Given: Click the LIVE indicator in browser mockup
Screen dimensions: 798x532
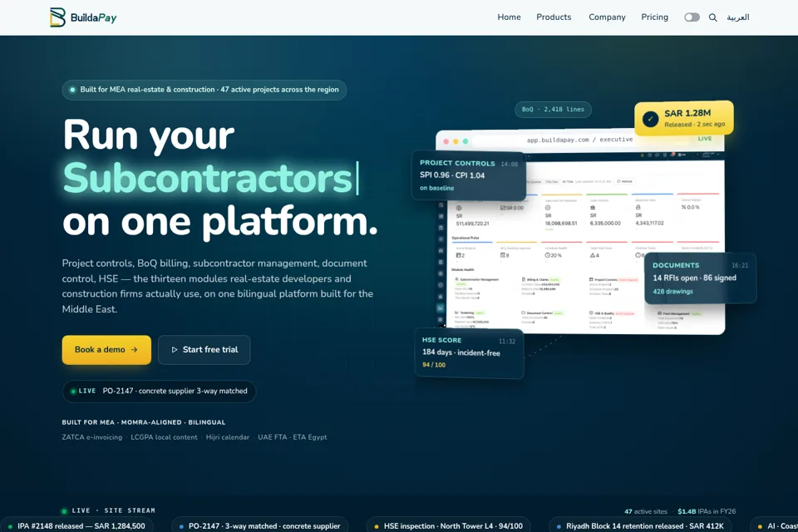Looking at the screenshot, I should point(705,139).
